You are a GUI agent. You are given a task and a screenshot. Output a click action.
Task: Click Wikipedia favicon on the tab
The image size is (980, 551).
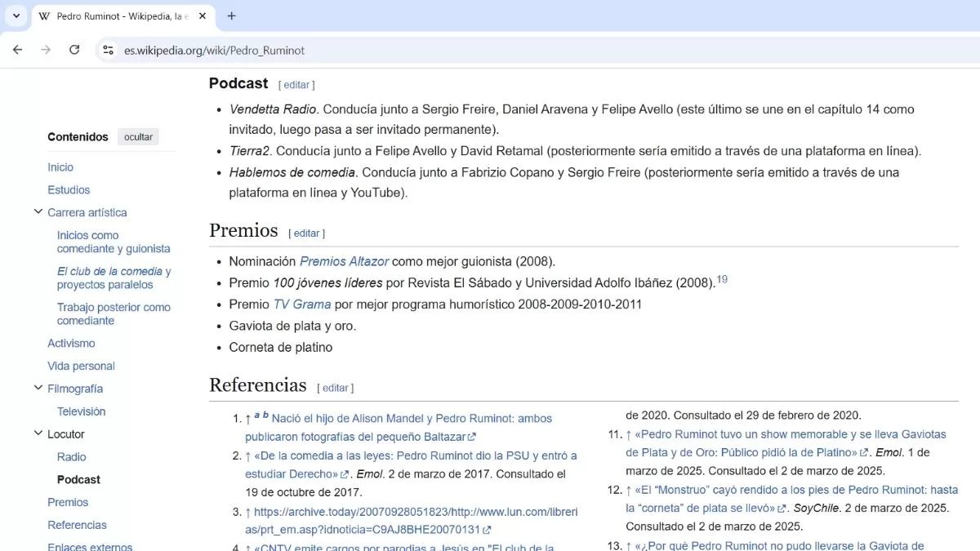click(44, 16)
